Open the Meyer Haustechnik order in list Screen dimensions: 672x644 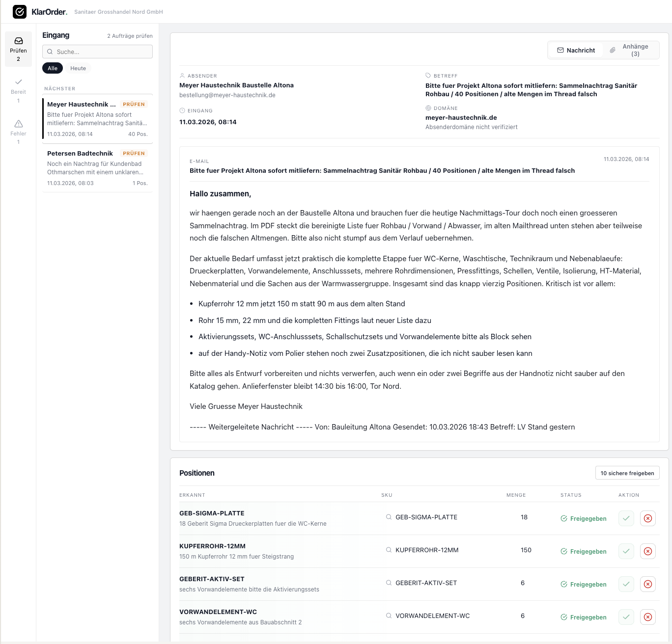point(97,119)
